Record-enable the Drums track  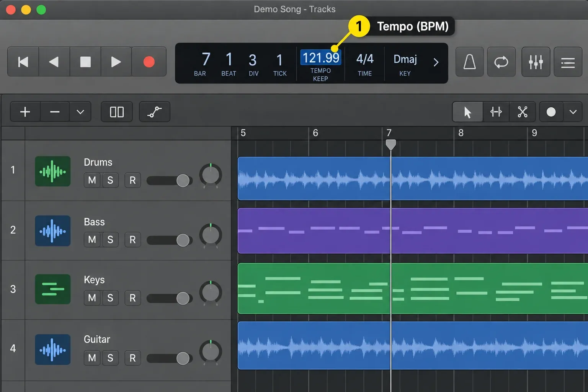pos(132,180)
